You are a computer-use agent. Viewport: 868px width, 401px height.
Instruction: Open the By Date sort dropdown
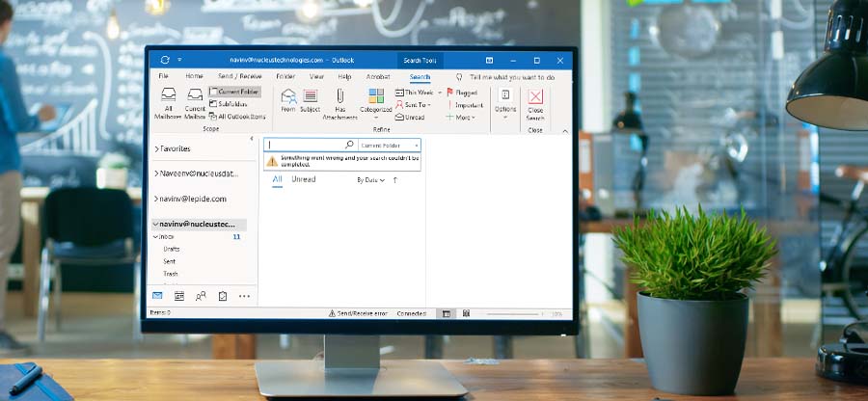(x=371, y=180)
